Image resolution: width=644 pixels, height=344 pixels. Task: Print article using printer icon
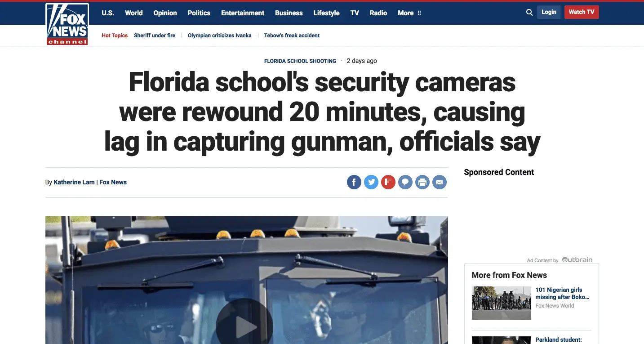tap(422, 182)
